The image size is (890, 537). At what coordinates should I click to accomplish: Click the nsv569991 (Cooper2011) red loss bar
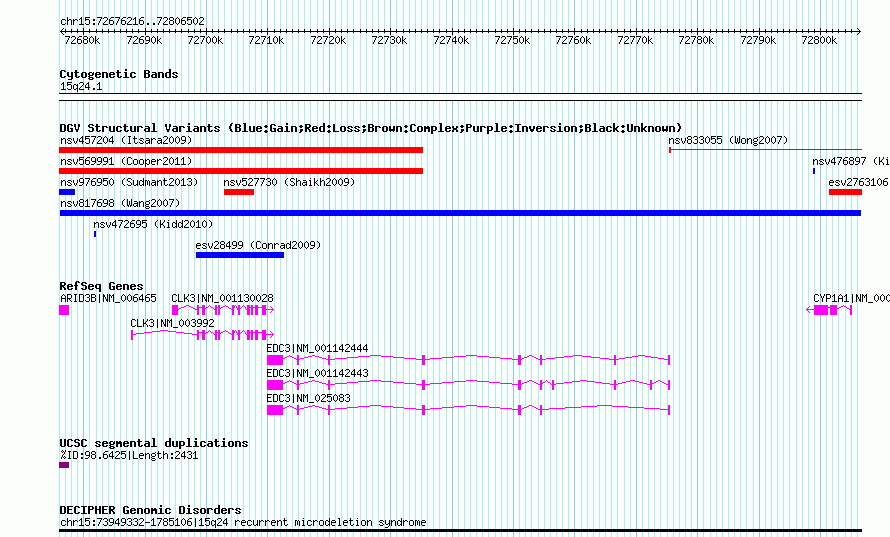(241, 171)
